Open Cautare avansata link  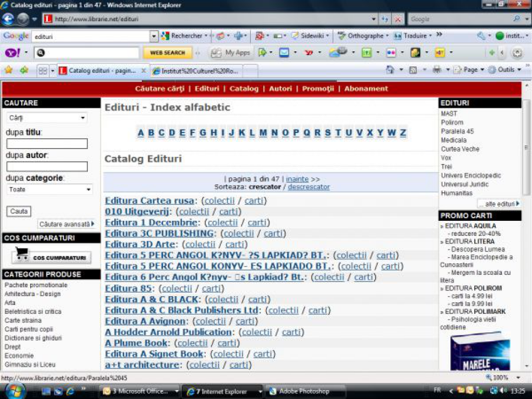[66, 224]
